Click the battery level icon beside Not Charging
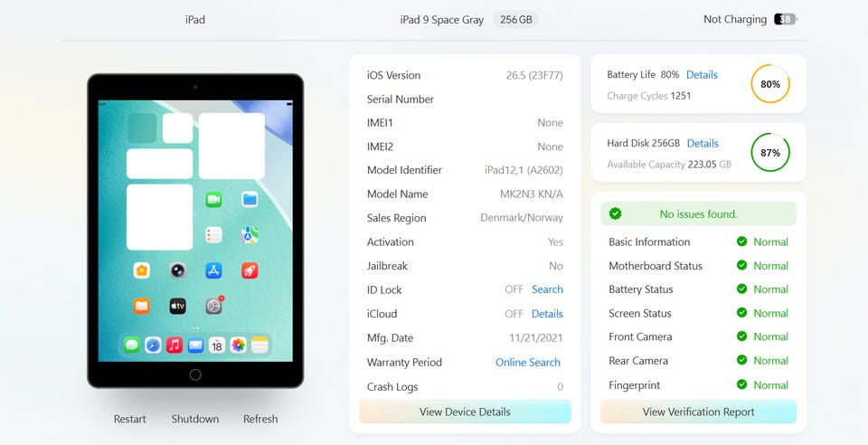868x445 pixels. click(x=786, y=19)
